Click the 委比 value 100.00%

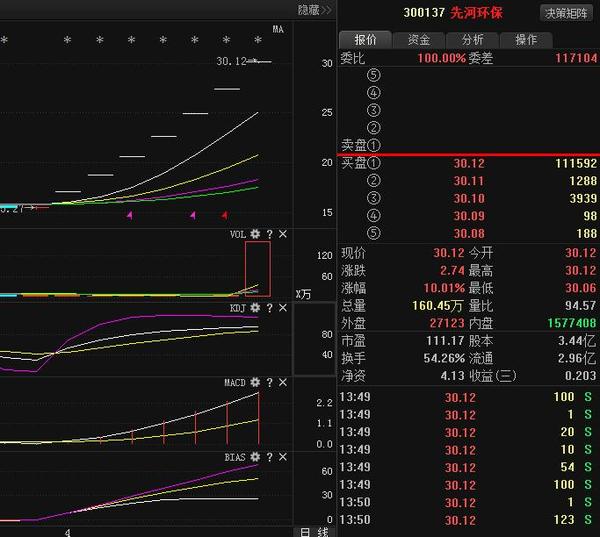[442, 58]
